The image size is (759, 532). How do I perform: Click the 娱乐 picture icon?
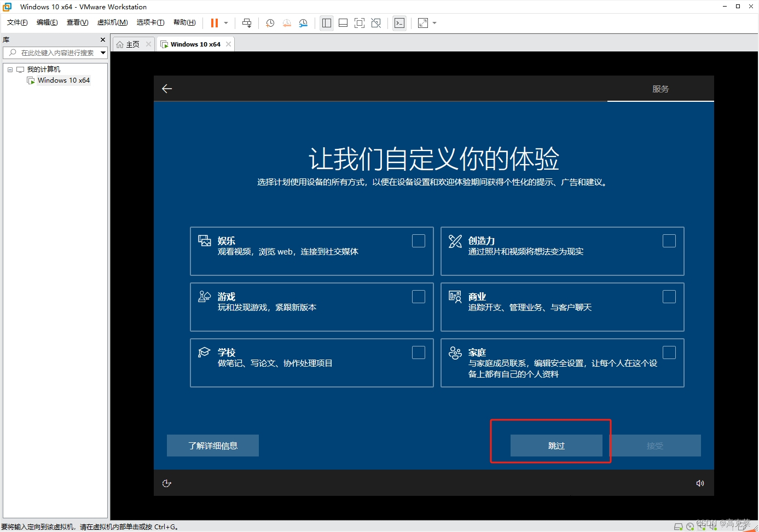(x=205, y=241)
